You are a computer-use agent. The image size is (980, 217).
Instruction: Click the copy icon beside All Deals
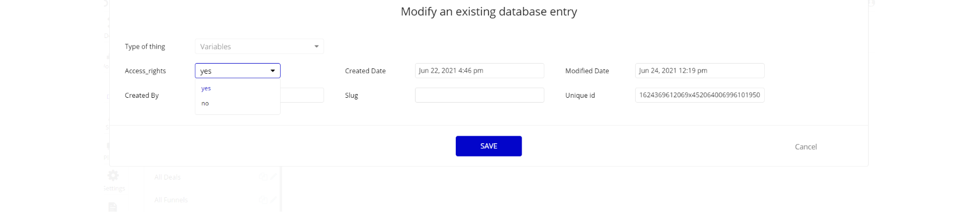(x=263, y=177)
